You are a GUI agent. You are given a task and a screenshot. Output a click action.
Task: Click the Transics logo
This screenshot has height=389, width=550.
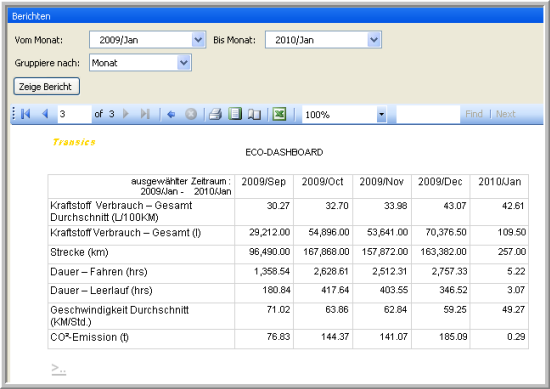(74, 142)
